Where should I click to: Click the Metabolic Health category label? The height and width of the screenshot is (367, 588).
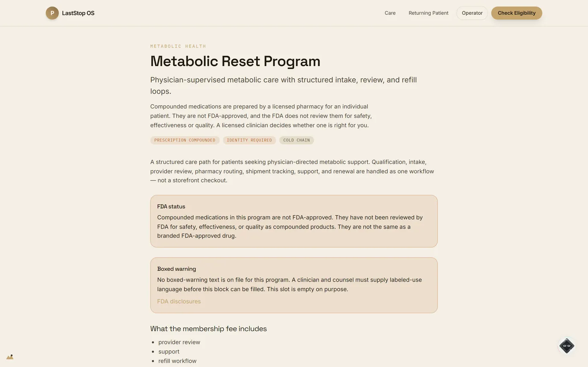(x=178, y=46)
